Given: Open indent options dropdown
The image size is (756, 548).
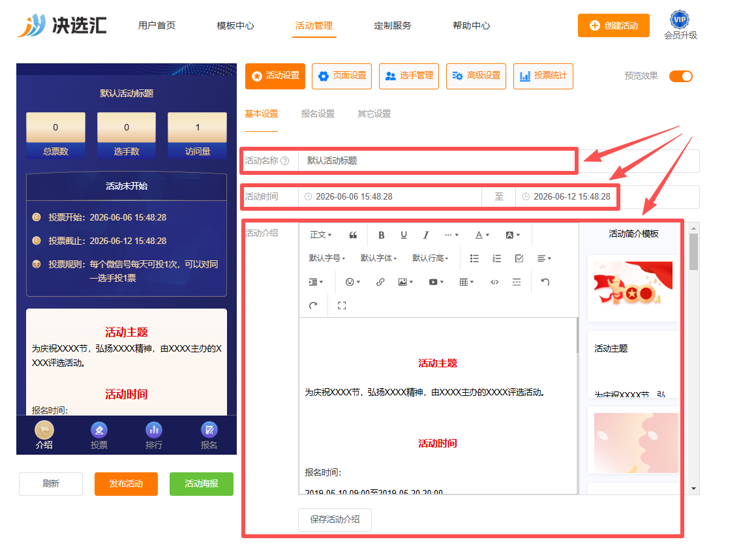Looking at the screenshot, I should [316, 282].
